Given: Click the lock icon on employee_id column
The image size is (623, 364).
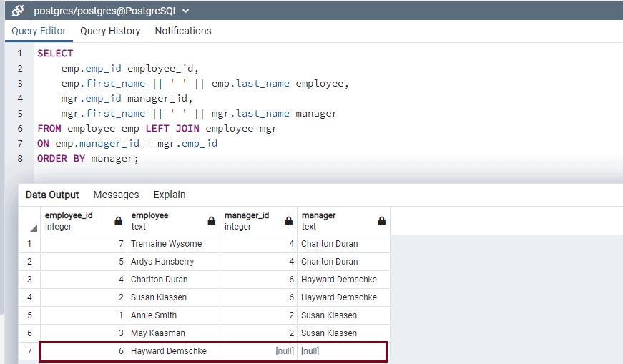Looking at the screenshot, I should 118,221.
